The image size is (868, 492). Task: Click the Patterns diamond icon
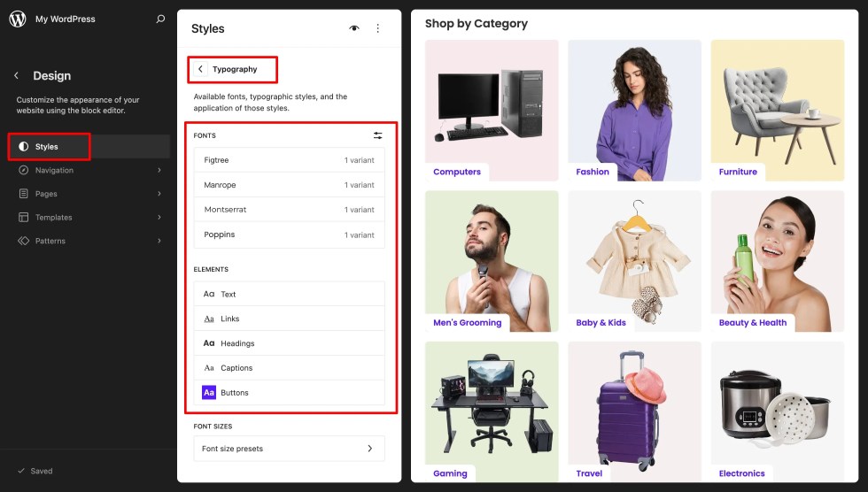click(x=23, y=241)
